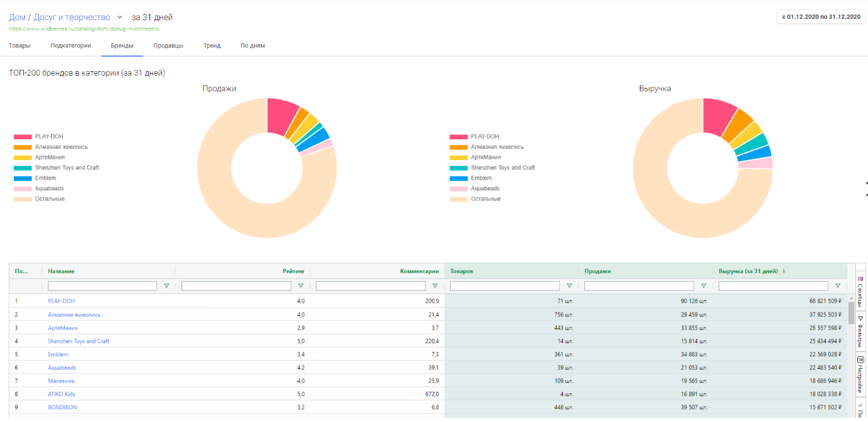868x421 pixels.
Task: Click the funnel filter icon in Название column
Action: 165,285
